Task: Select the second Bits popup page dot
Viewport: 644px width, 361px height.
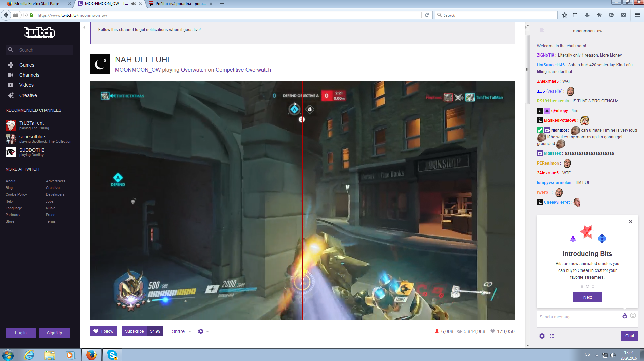Action: coord(588,286)
